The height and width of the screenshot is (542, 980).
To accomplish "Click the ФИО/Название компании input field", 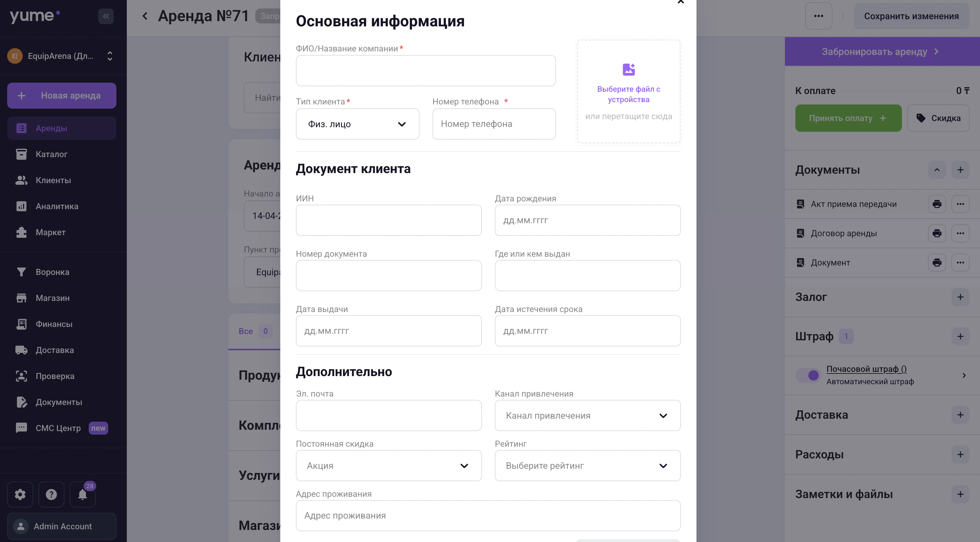I will [x=425, y=71].
